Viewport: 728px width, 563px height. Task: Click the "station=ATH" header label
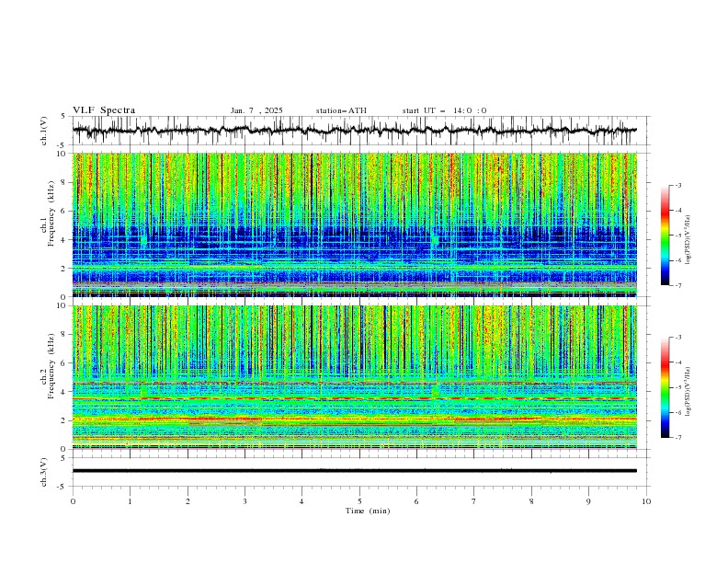click(341, 110)
